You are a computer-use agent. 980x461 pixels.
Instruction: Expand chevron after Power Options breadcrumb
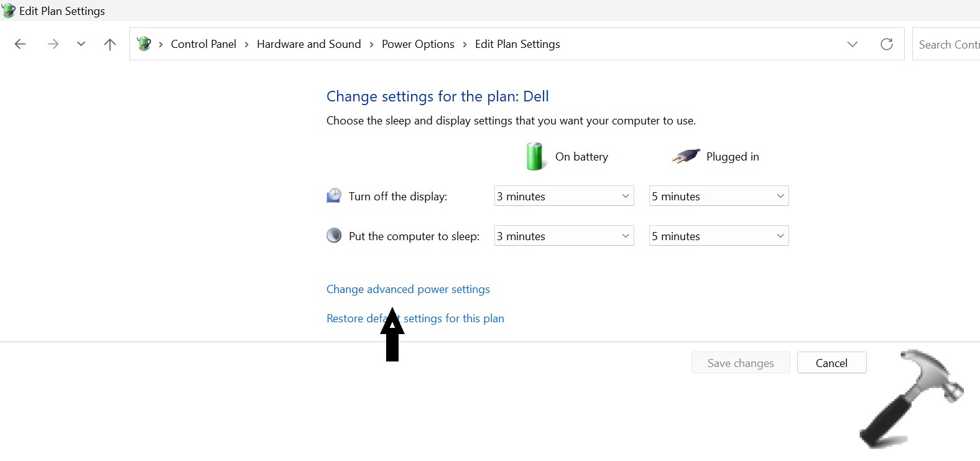[x=465, y=44]
